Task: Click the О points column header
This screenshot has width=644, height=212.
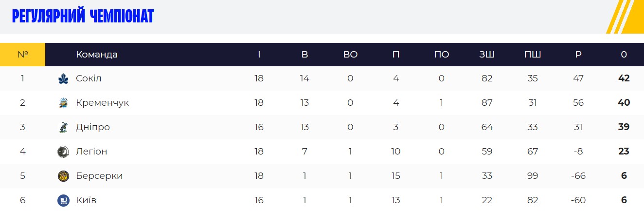Action: click(624, 55)
